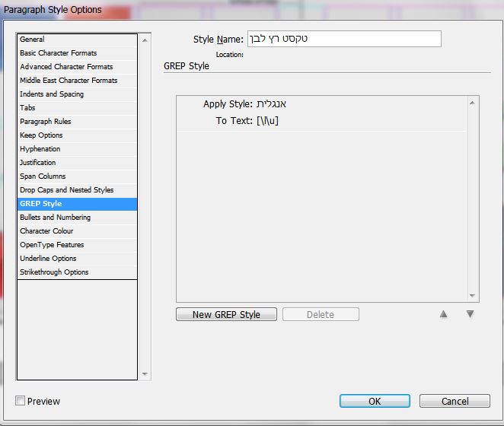The image size is (504, 426).
Task: Click New GREP Style button
Action: [226, 314]
